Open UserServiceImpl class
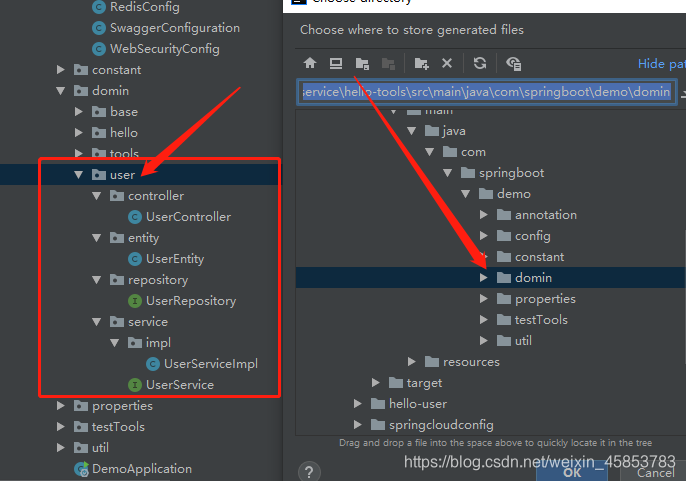The height and width of the screenshot is (481, 686). pyautogui.click(x=210, y=364)
